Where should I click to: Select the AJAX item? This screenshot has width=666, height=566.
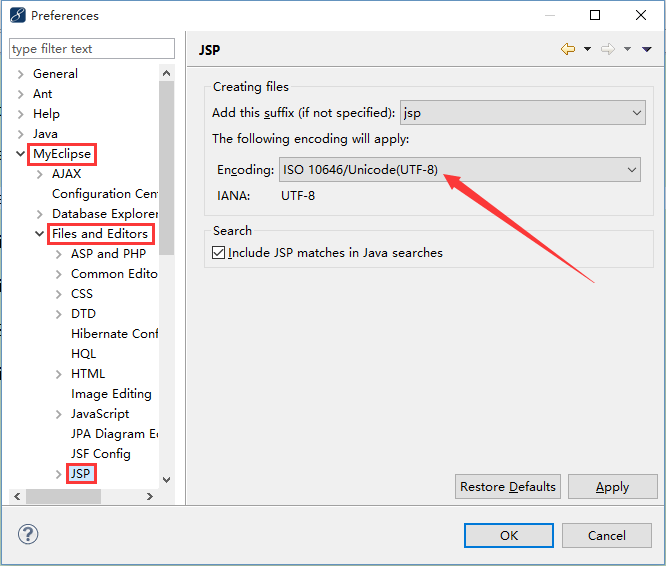click(x=66, y=174)
